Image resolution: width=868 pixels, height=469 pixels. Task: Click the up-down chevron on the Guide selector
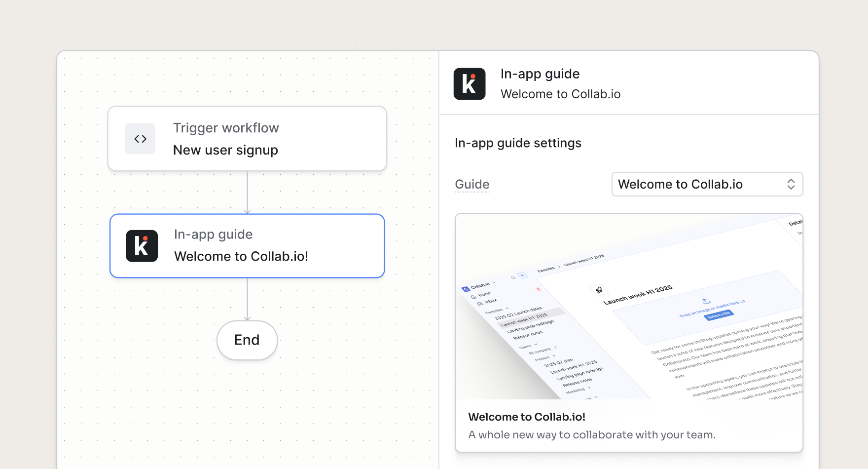click(791, 184)
